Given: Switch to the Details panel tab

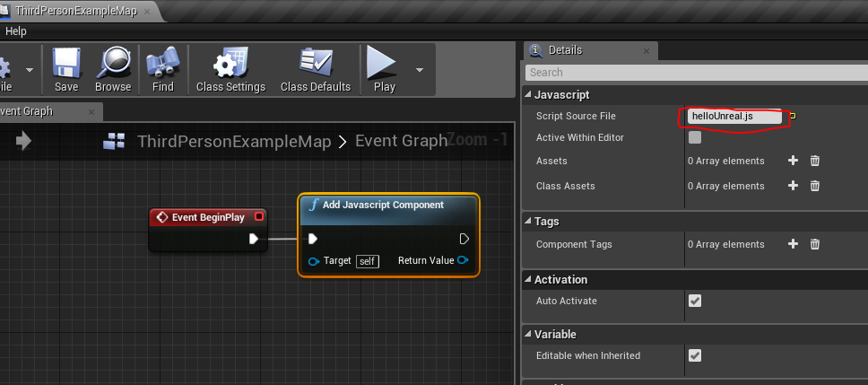Looking at the screenshot, I should [565, 50].
